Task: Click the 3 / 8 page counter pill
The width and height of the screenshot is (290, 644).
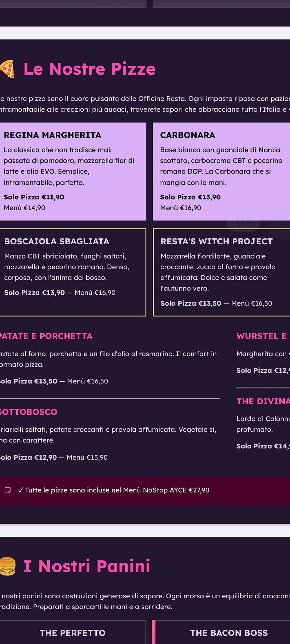Action: coord(243,220)
